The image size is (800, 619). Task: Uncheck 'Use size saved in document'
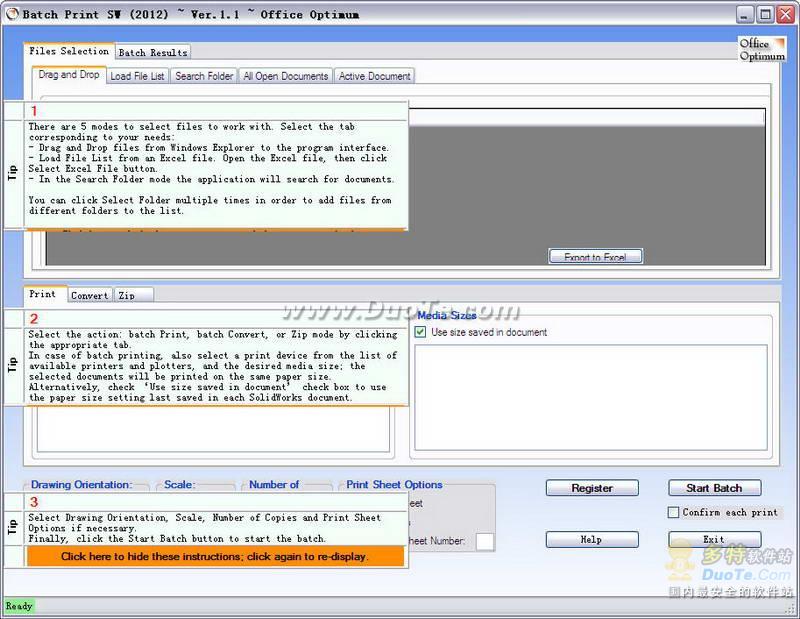pyautogui.click(x=421, y=332)
